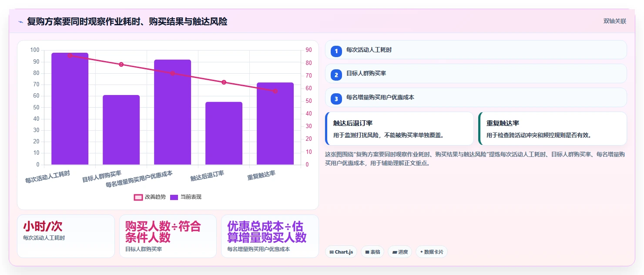Open the 每名增量购买用户优惠成本 list row numbered 3
644x275 pixels.
pyautogui.click(x=476, y=97)
